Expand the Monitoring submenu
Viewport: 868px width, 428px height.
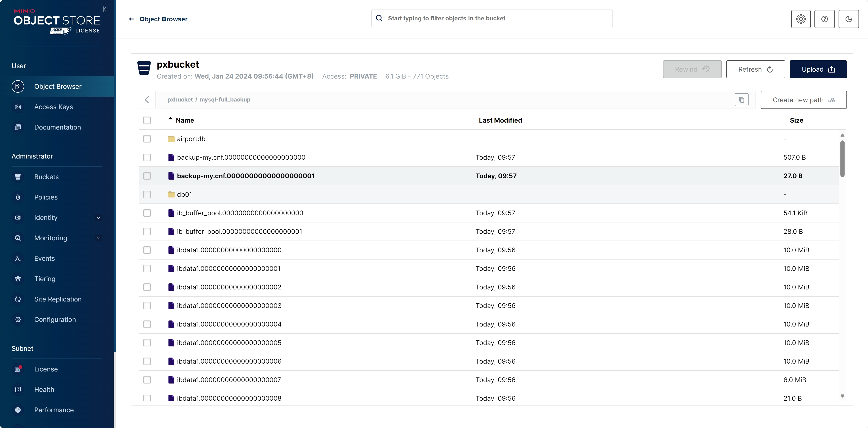(98, 238)
